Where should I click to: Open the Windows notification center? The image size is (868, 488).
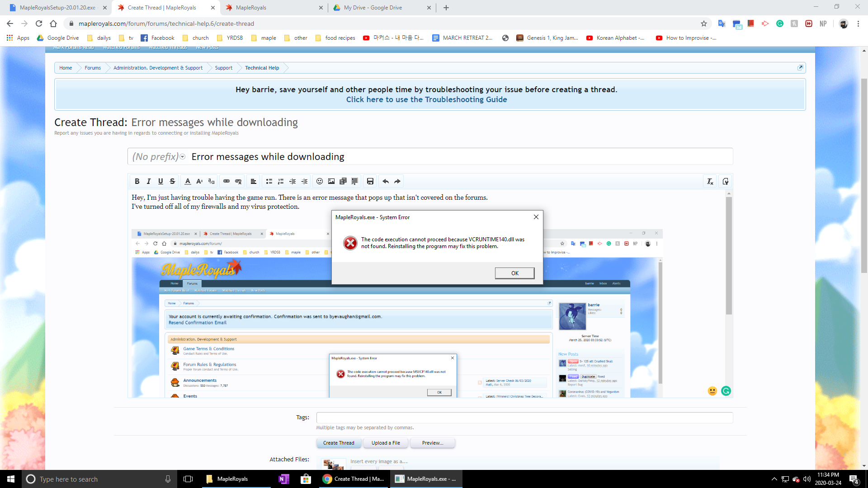point(854,479)
